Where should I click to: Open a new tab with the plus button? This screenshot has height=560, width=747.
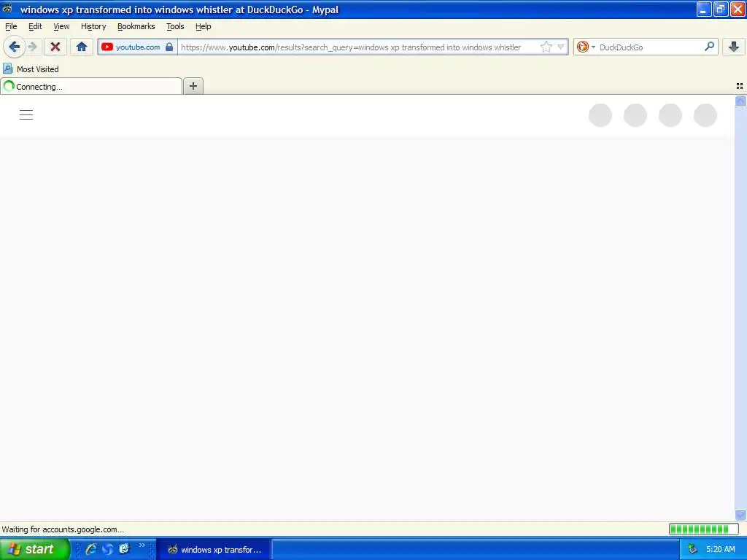click(x=193, y=86)
